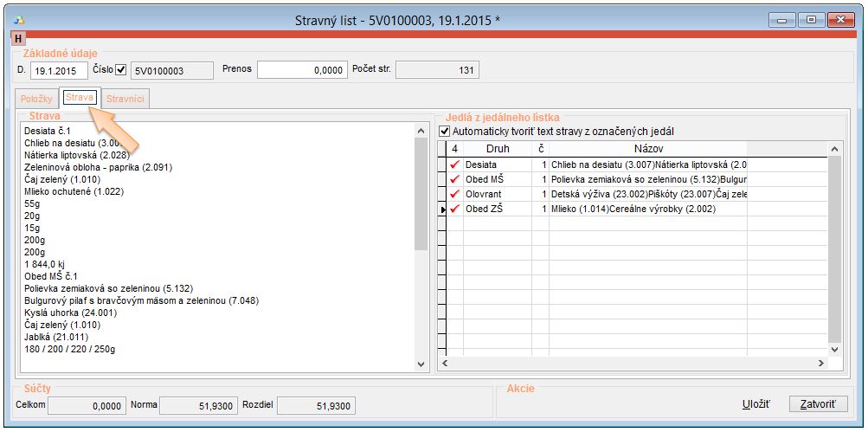Switch to the Položky tab

[36, 100]
